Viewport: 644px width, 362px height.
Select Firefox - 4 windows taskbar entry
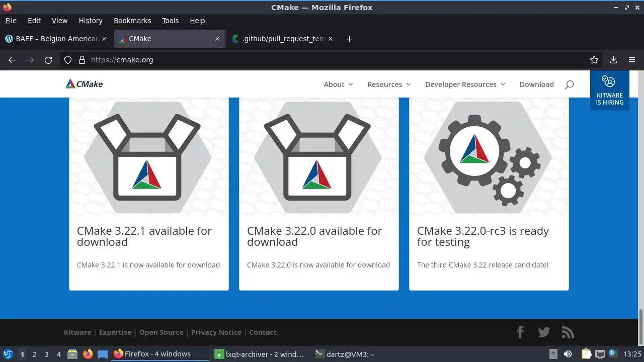coord(160,354)
